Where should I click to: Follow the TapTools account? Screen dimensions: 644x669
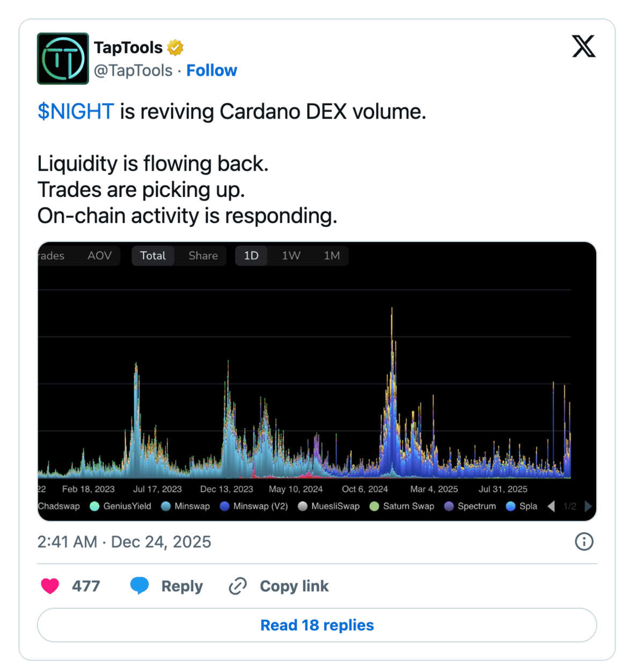click(211, 70)
